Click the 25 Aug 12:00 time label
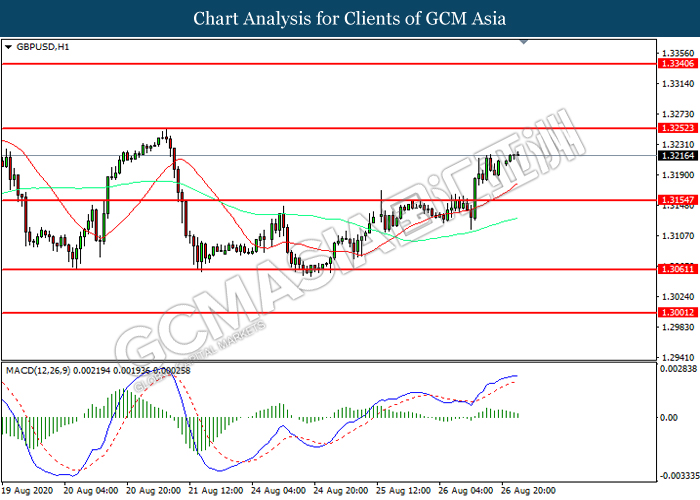Viewport: 700px width, 500px height. [403, 491]
